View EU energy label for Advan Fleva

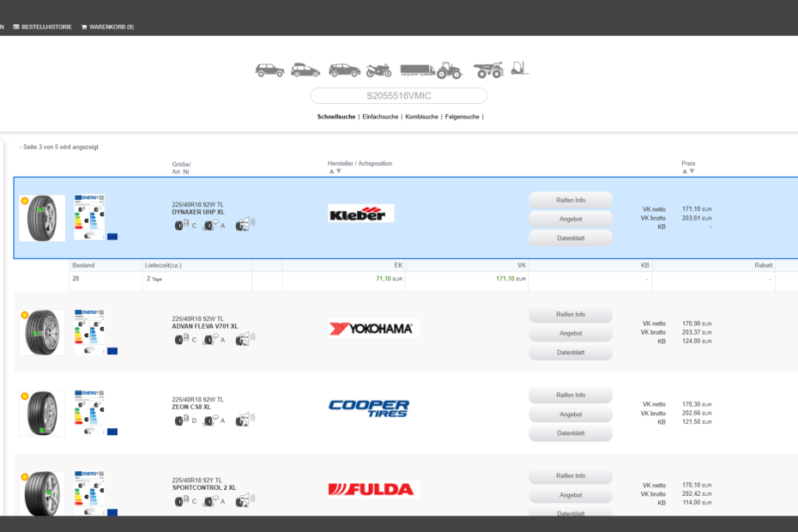(x=89, y=331)
